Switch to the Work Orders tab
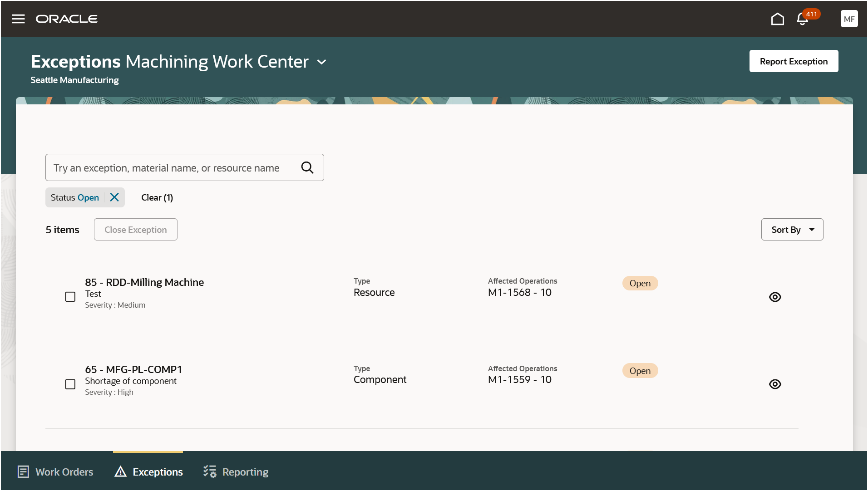Viewport: 868px width, 491px height. tap(55, 472)
